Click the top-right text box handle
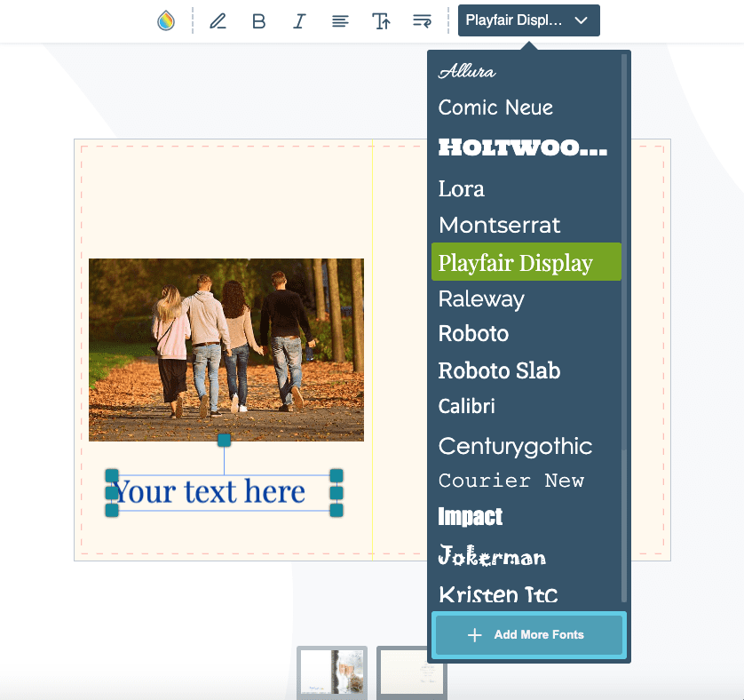744x700 pixels. point(336,475)
